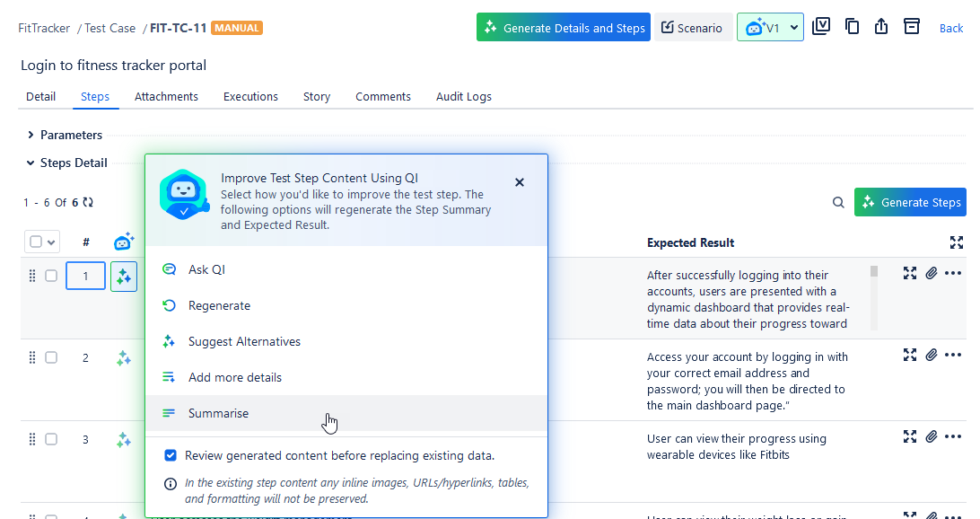980x519 pixels.
Task: Click Generate Details and Steps button
Action: coord(563,28)
